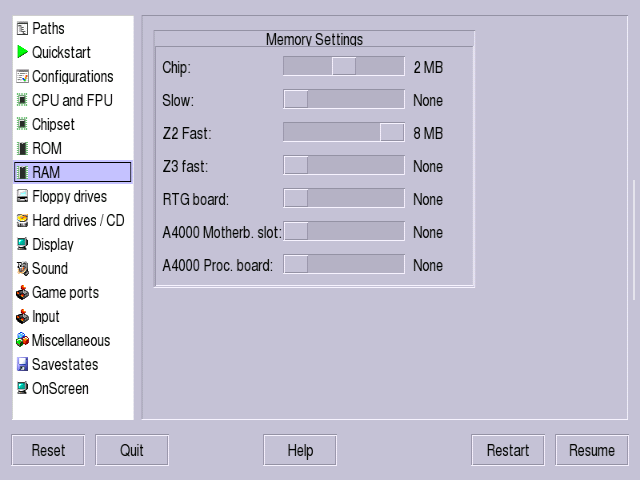Go to the Game ports page
640x480 pixels.
(x=65, y=292)
